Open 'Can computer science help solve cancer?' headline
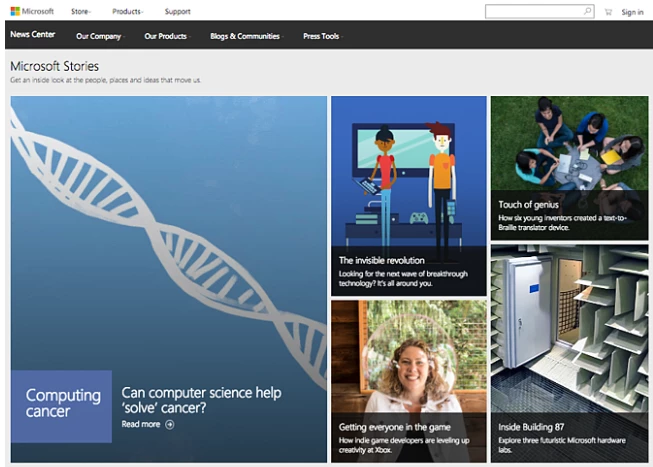 point(201,400)
